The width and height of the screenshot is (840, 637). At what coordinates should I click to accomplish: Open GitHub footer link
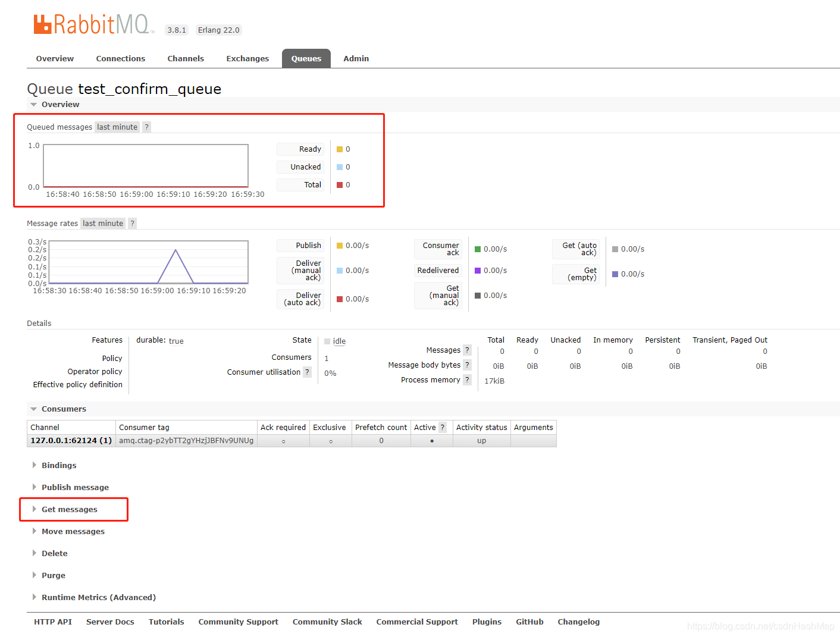[529, 622]
